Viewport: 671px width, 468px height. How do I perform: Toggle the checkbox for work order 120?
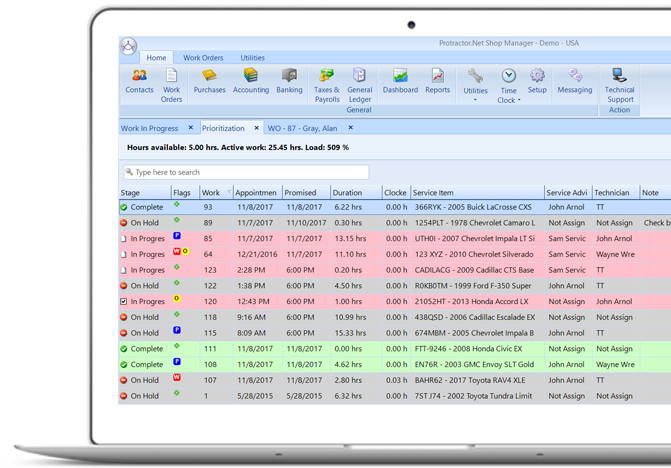pos(124,302)
